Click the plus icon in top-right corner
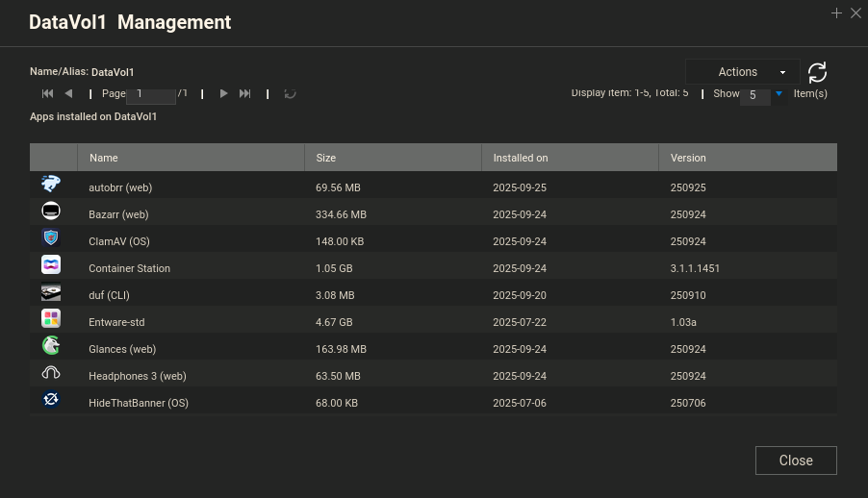 click(836, 12)
